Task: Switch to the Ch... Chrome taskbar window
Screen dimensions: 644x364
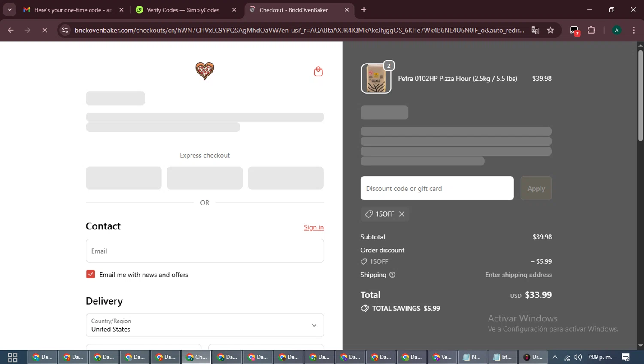Action: 197,357
